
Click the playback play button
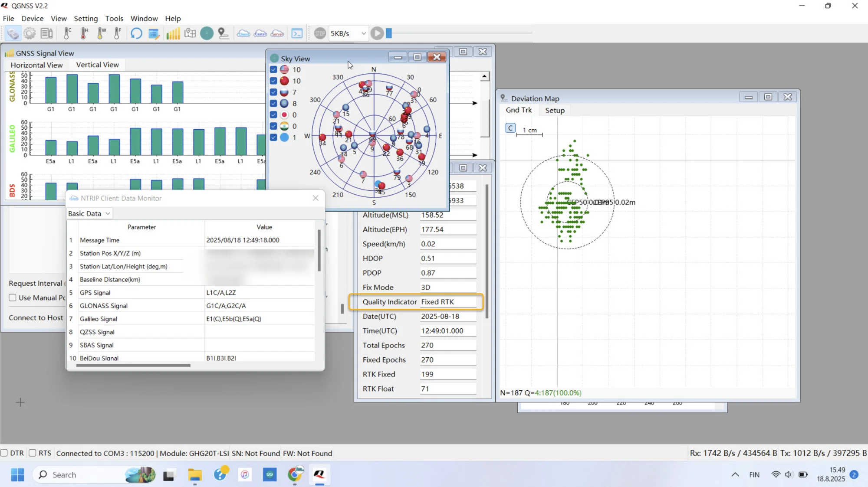click(377, 33)
